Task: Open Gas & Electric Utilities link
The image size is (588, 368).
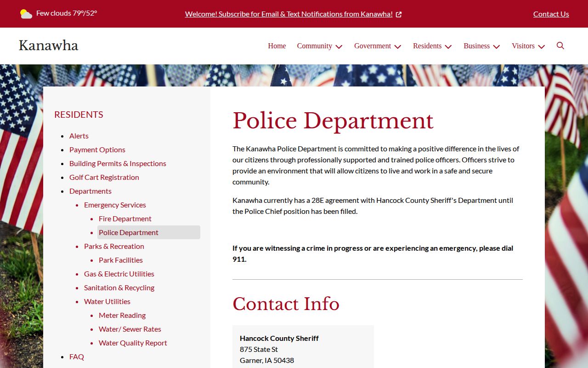Action: pyautogui.click(x=119, y=274)
